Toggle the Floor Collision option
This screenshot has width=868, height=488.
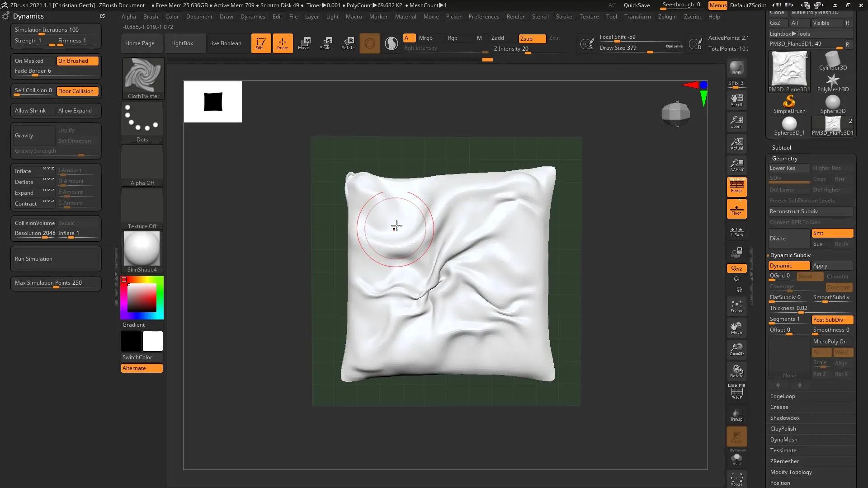(78, 91)
